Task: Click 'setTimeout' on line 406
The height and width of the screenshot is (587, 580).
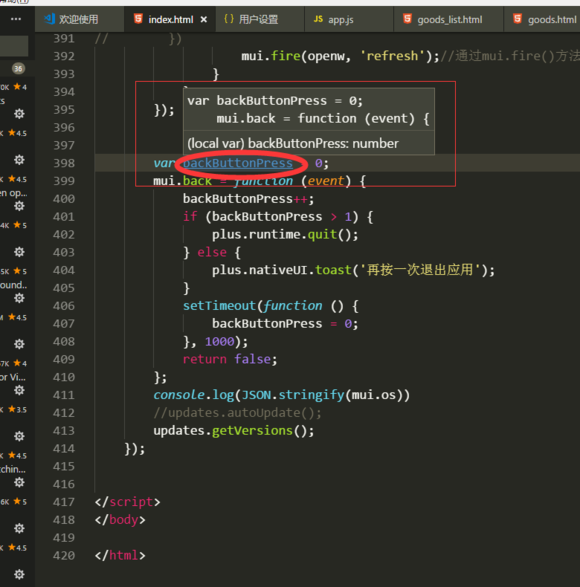Action: (x=219, y=306)
